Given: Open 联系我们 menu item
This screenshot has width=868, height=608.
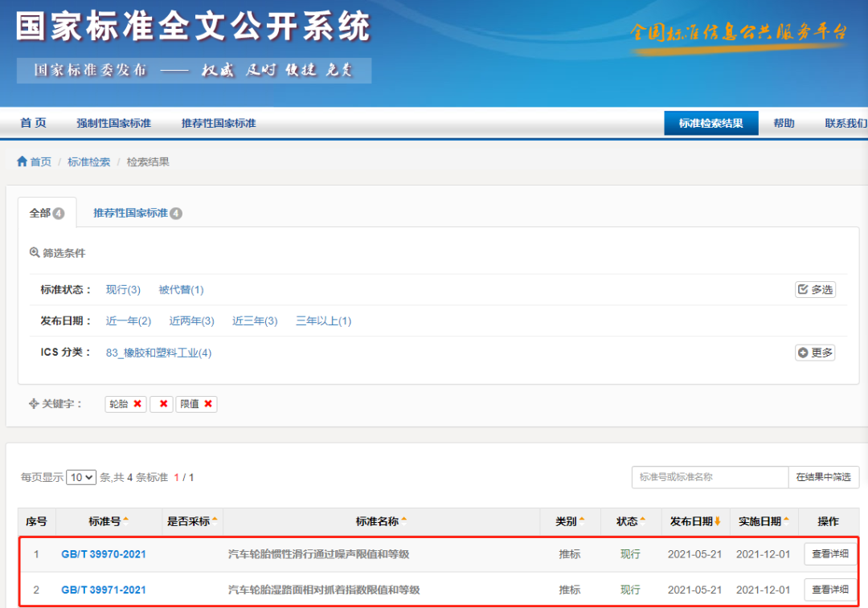Looking at the screenshot, I should (x=845, y=123).
